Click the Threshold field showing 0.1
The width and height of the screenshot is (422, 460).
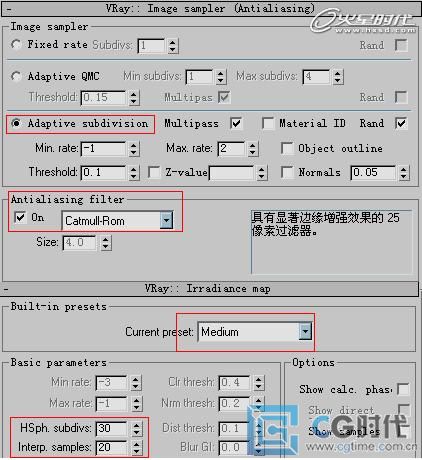pyautogui.click(x=104, y=173)
